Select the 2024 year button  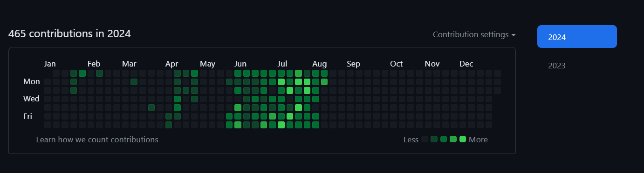[577, 37]
